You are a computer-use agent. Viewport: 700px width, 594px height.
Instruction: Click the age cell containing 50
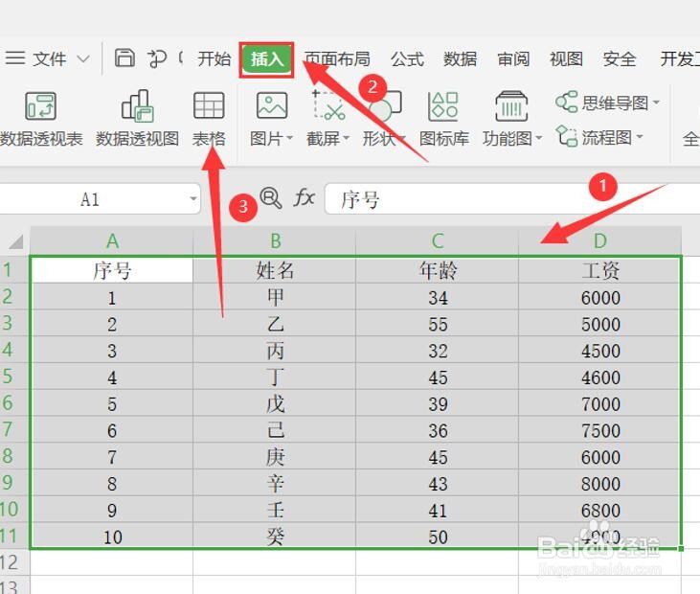pos(438,536)
